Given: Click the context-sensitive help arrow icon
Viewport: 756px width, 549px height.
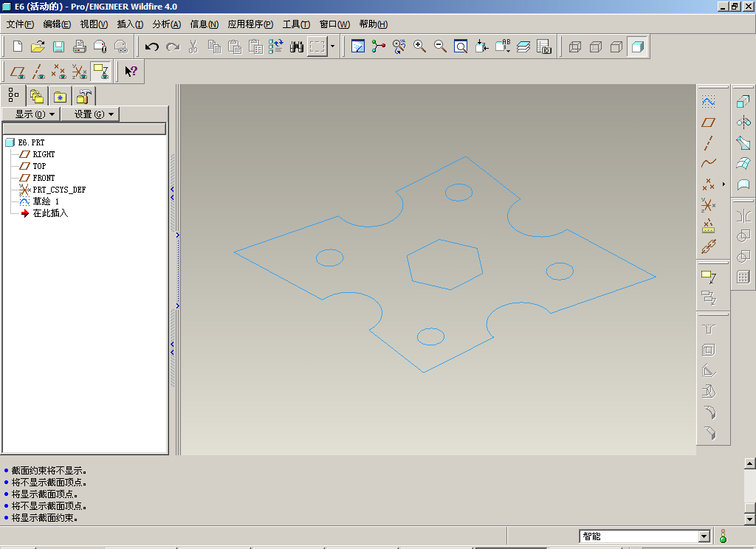Looking at the screenshot, I should [131, 72].
